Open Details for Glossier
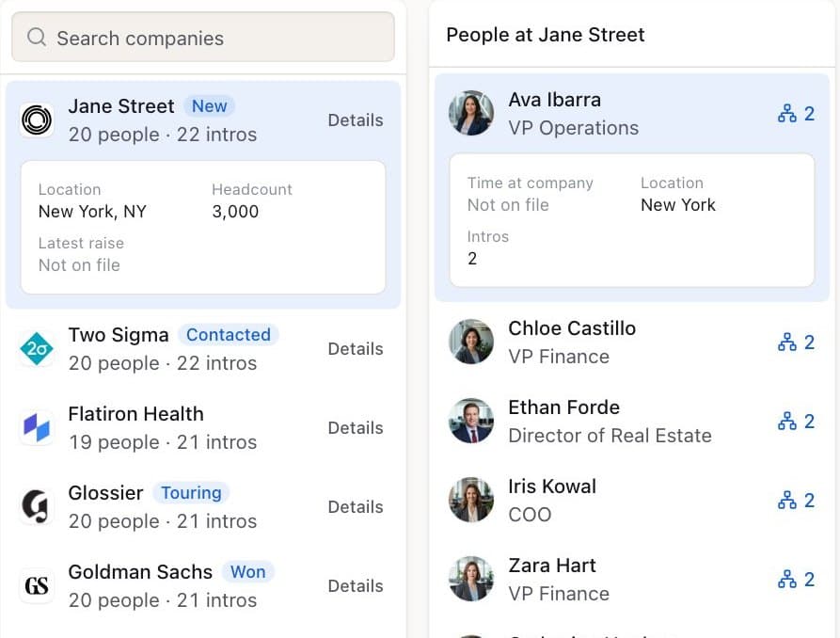The image size is (840, 638). click(x=356, y=506)
